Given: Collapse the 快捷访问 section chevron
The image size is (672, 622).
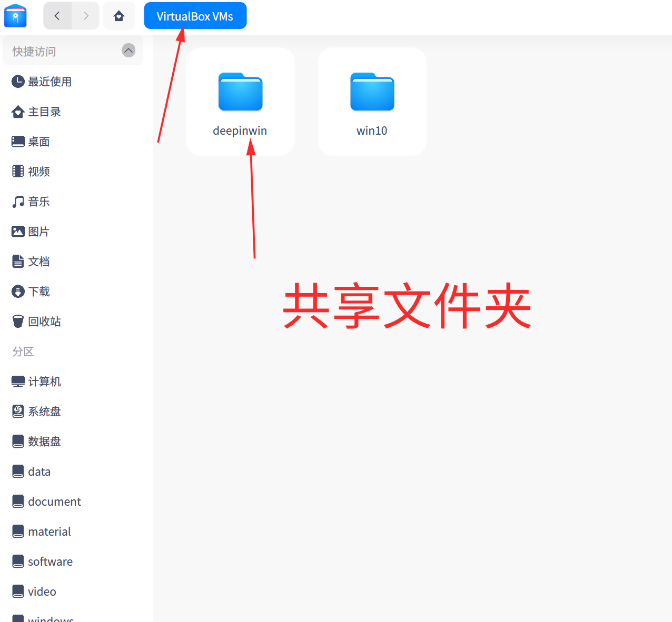Looking at the screenshot, I should click(x=129, y=51).
